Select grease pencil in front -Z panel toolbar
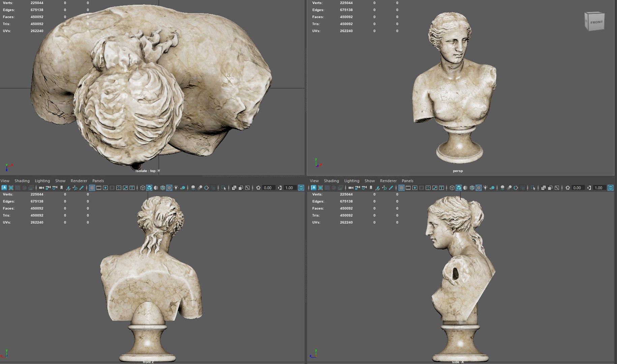Screen dimensions: 617x364 (x=82, y=188)
